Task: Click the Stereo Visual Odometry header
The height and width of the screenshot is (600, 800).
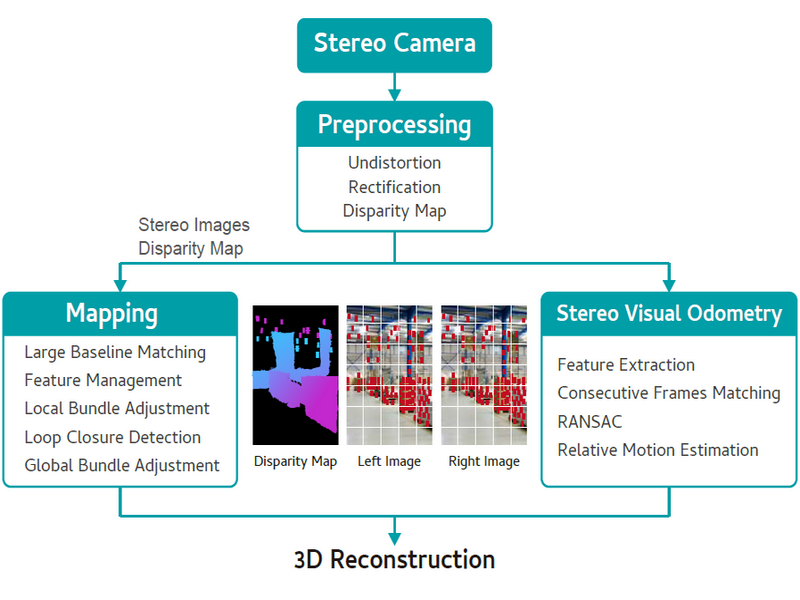Action: coord(669,313)
